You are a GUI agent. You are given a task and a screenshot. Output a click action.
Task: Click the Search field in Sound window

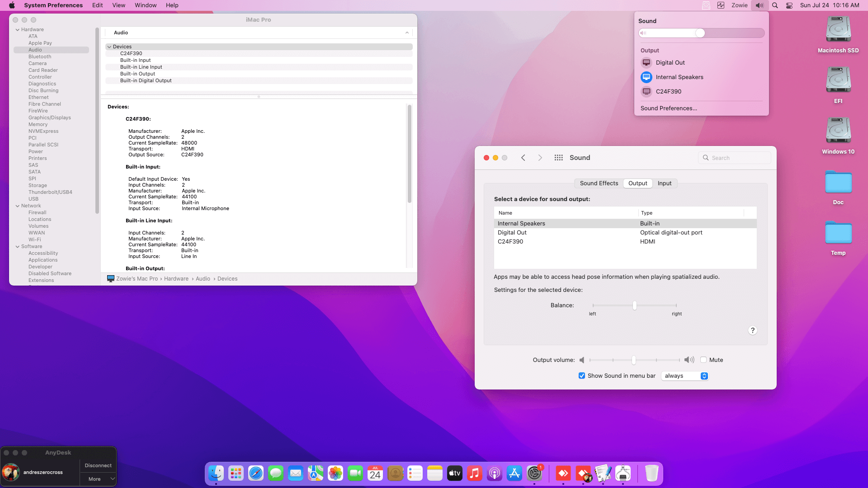point(735,158)
